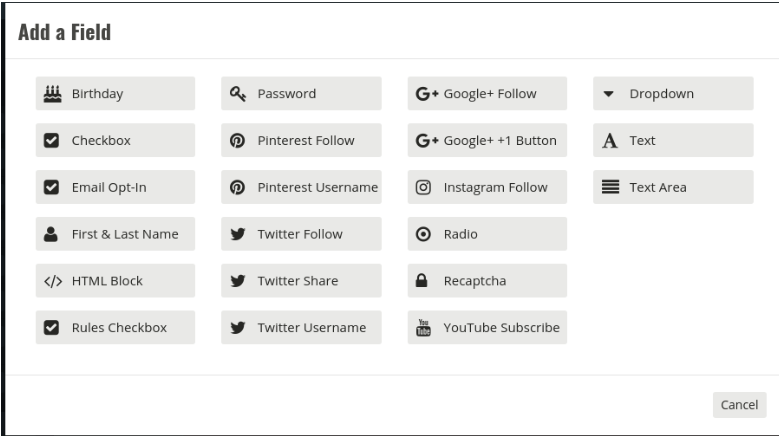Click the dropdown arrow icon
Image resolution: width=779 pixels, height=436 pixels.
click(x=609, y=94)
